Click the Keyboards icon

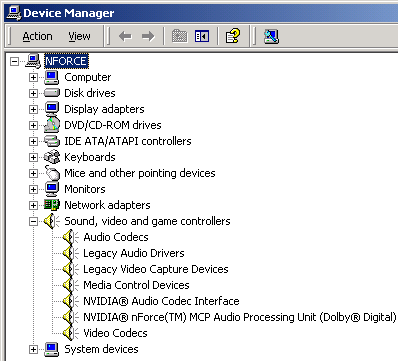(52, 157)
